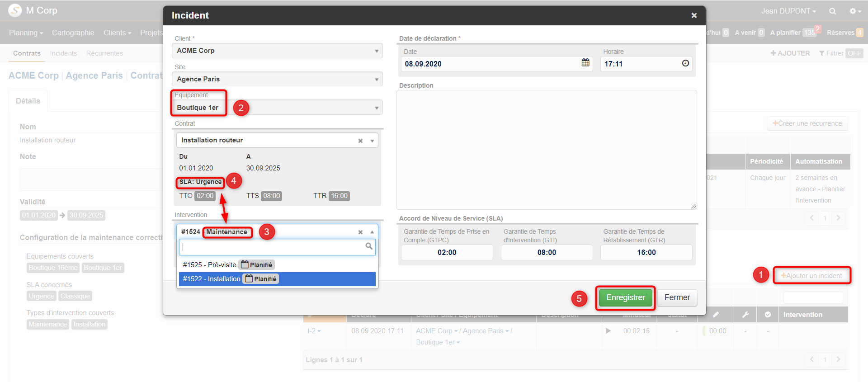Click the Urgence SLA tag
Viewport: 868px width, 382px height.
41,296
